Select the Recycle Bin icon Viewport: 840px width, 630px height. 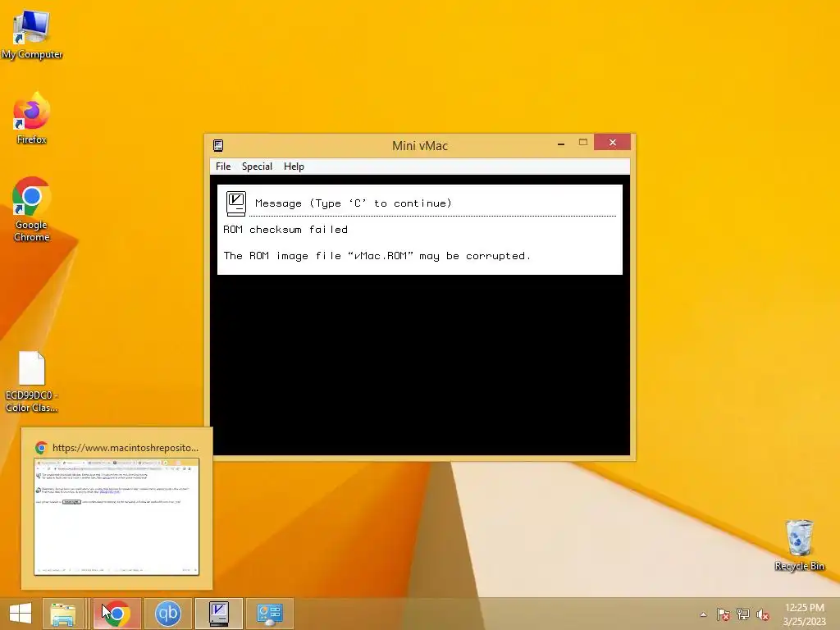coord(799,545)
